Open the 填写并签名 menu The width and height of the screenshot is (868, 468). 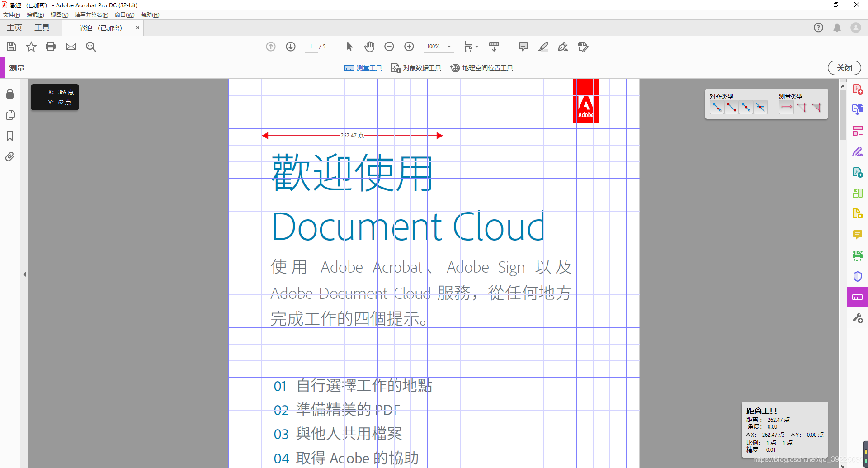click(x=91, y=14)
